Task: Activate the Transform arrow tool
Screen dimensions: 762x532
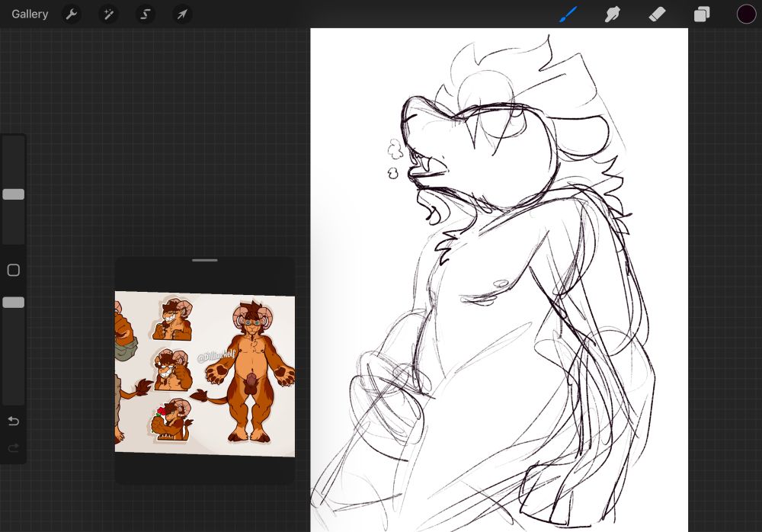Action: tap(182, 14)
